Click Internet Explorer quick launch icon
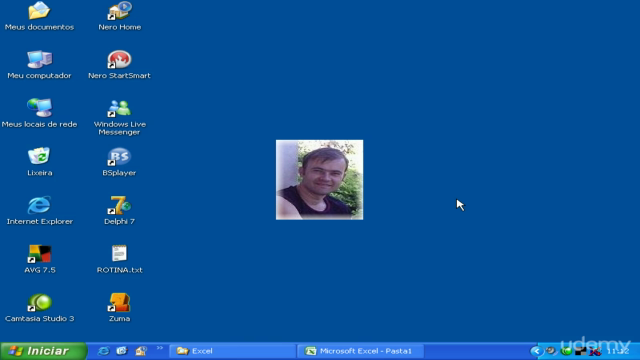 pyautogui.click(x=104, y=351)
